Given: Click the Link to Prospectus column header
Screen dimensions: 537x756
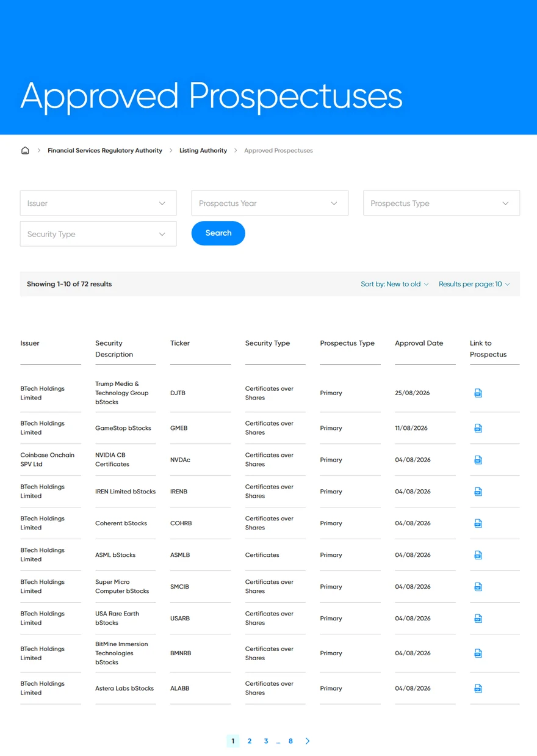Looking at the screenshot, I should coord(488,349).
